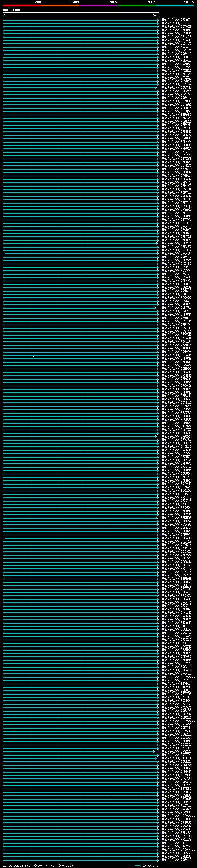This screenshot has width=197, height=868.
Task: Click arrowhead of the UniRef100_A4IEC4 alignment
Action: point(156,758)
